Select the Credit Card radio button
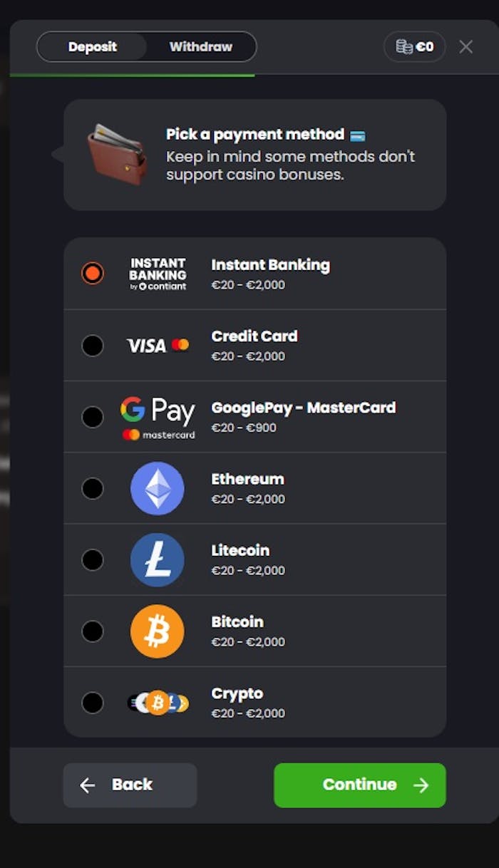499x868 pixels. click(x=93, y=346)
